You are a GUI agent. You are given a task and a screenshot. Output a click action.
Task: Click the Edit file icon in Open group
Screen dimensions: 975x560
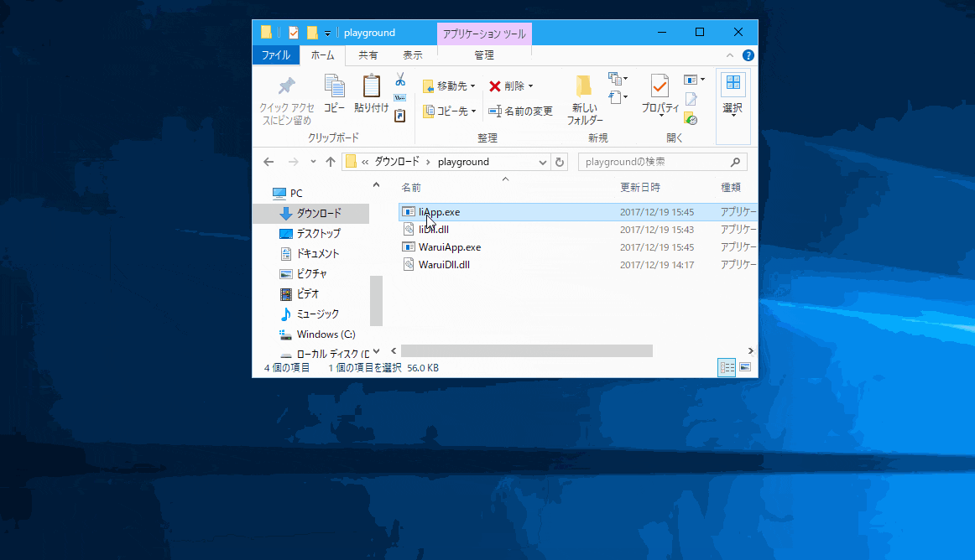[691, 99]
